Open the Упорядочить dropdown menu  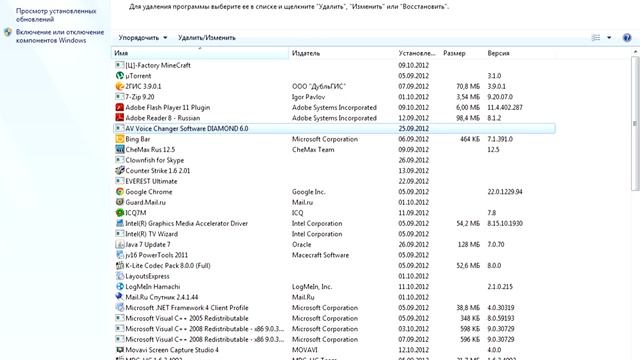pos(143,38)
